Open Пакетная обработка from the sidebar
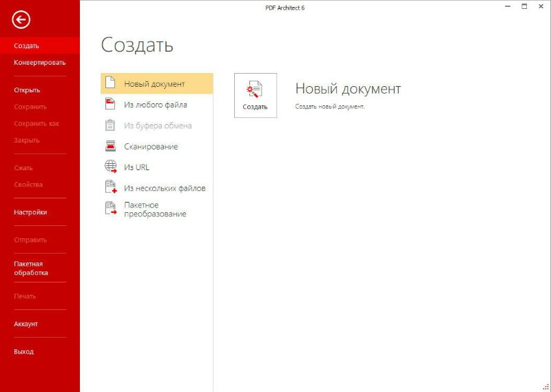The width and height of the screenshot is (551, 392). 31,268
